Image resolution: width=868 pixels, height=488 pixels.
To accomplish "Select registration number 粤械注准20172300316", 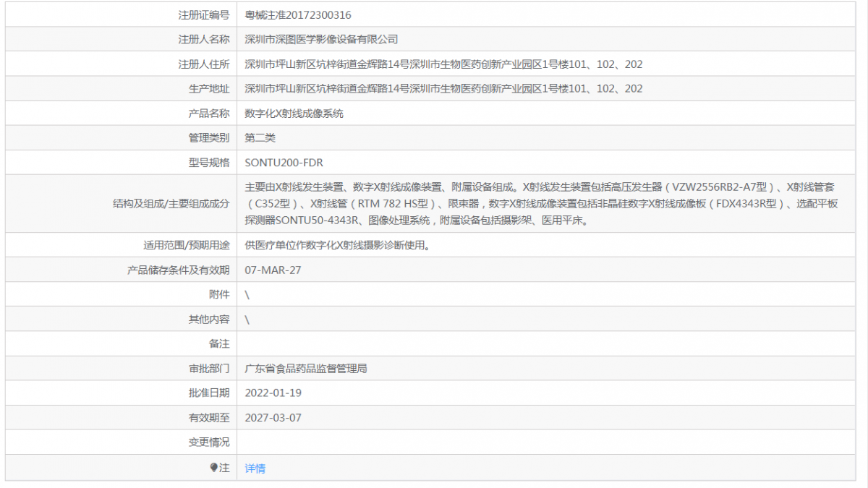I will [298, 15].
